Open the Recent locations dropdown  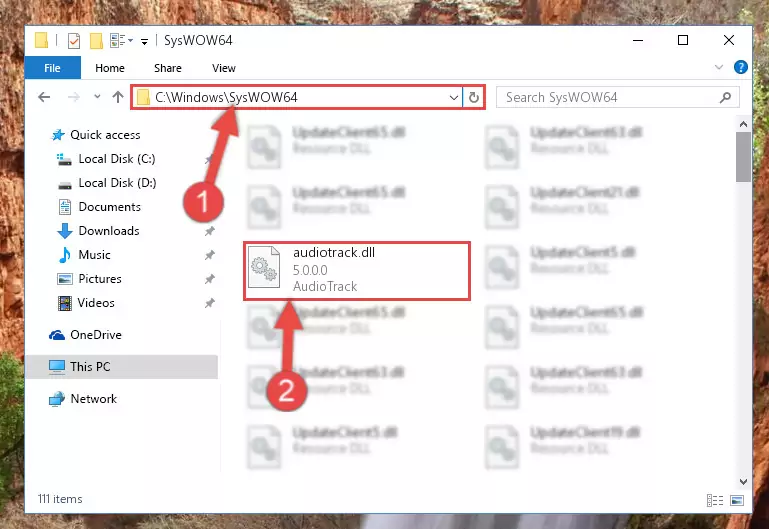click(x=97, y=97)
